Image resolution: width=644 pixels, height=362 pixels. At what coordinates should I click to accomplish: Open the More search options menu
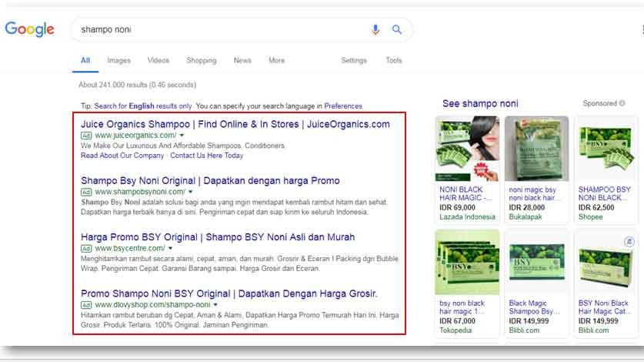point(276,61)
